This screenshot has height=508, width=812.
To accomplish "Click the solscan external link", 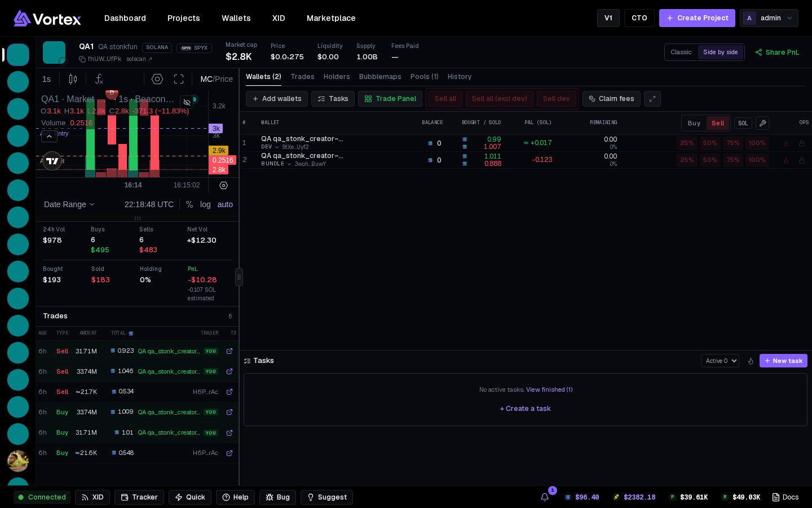I will (139, 59).
